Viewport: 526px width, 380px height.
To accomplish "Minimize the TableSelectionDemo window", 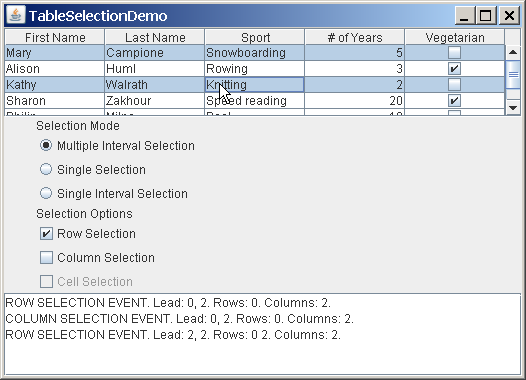I will [464, 15].
